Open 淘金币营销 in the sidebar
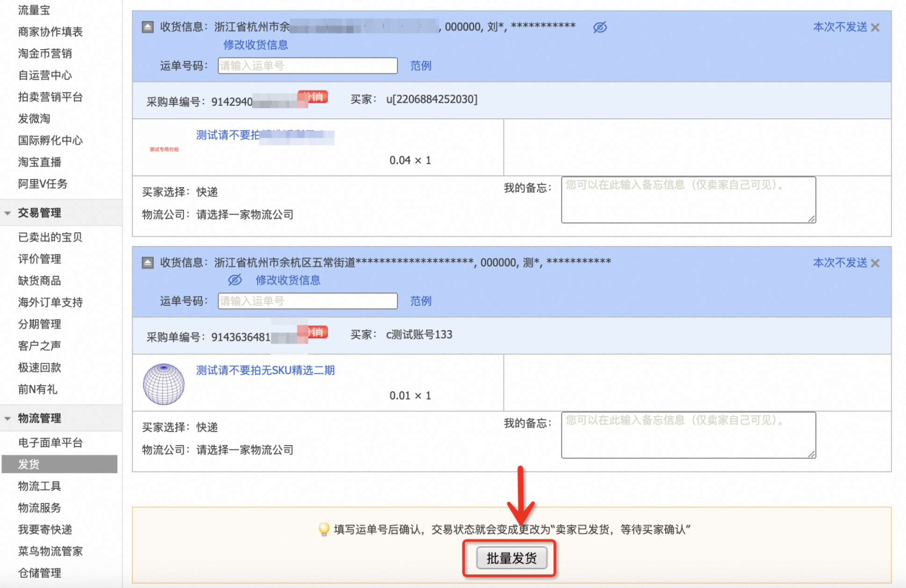 45,53
